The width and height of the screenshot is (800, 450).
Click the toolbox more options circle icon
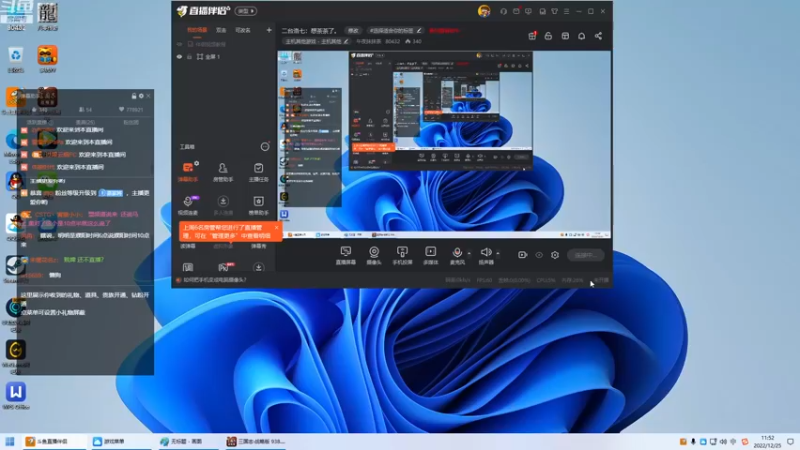point(265,147)
